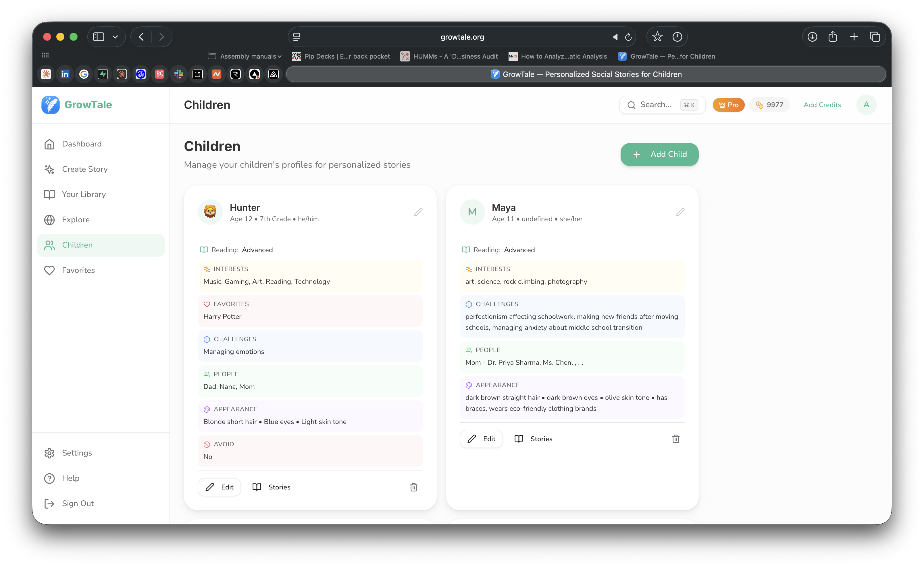
Task: Delete Maya's profile with the trash icon
Action: pyautogui.click(x=675, y=439)
